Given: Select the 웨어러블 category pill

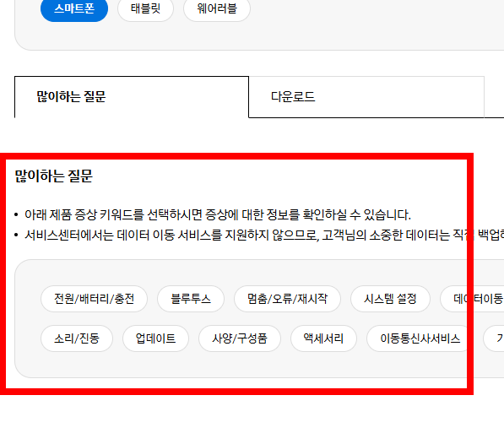Looking at the screenshot, I should click(217, 9).
